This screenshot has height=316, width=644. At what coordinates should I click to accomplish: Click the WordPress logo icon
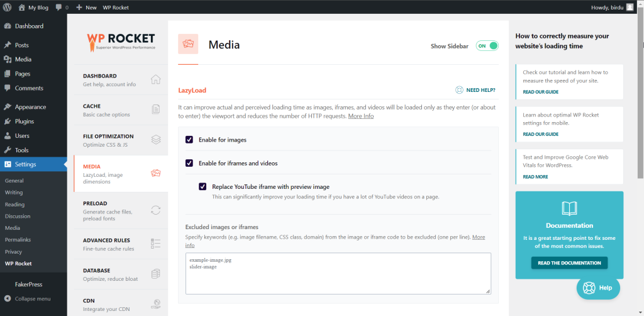(7, 8)
